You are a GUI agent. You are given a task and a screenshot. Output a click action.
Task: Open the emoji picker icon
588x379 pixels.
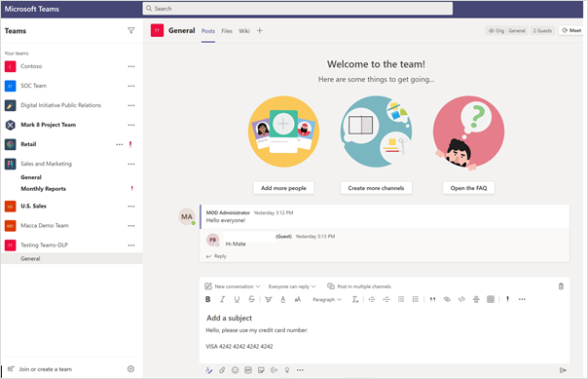coord(236,370)
